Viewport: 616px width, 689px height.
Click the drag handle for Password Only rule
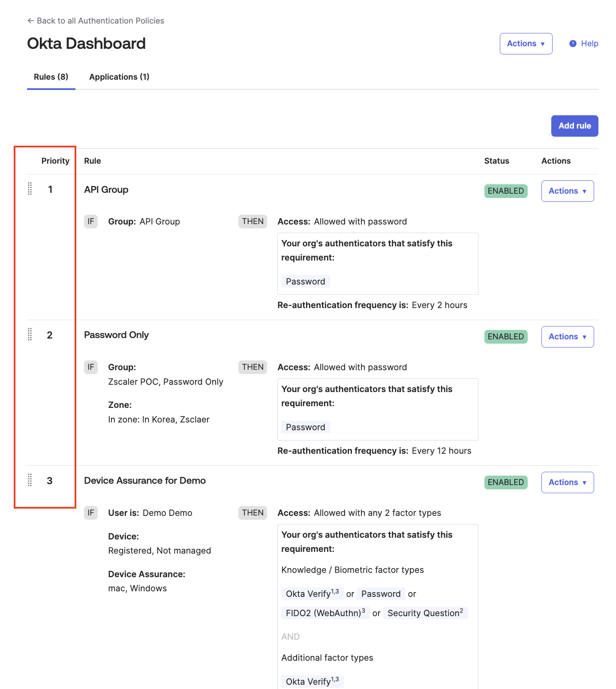[x=30, y=334]
